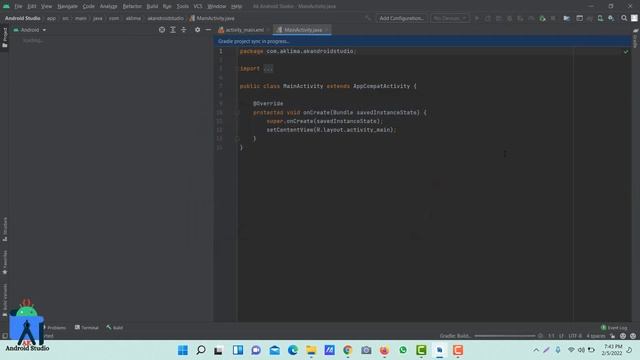Open the File menu
The image size is (640, 360).
[x=18, y=6]
